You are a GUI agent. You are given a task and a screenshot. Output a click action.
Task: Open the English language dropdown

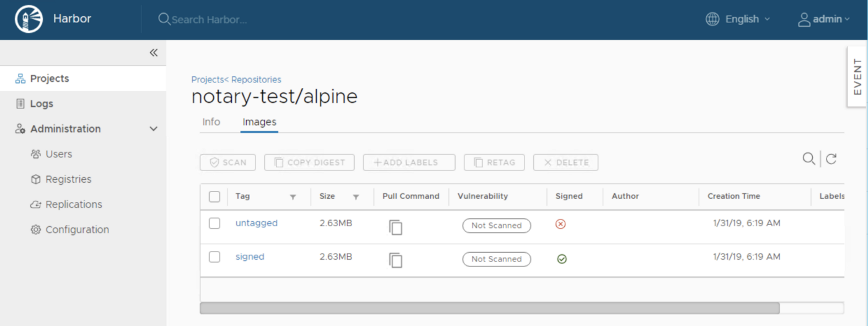pos(738,19)
